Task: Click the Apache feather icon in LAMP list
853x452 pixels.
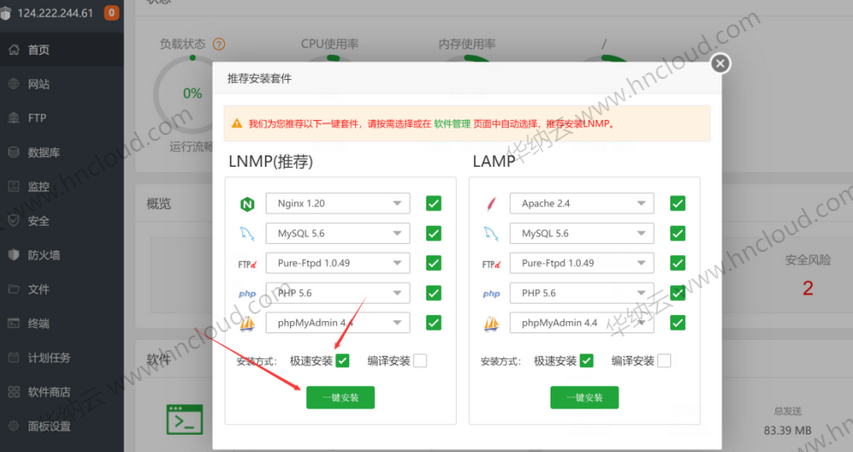Action: 491,204
